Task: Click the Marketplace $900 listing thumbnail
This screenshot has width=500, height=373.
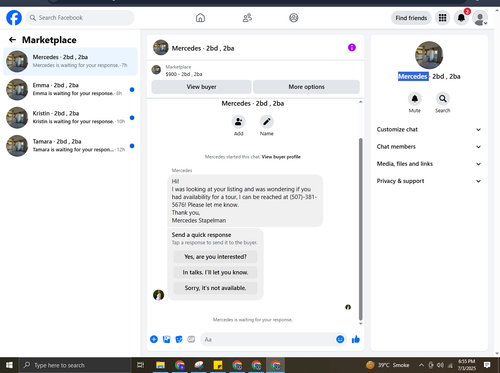Action: (156, 70)
